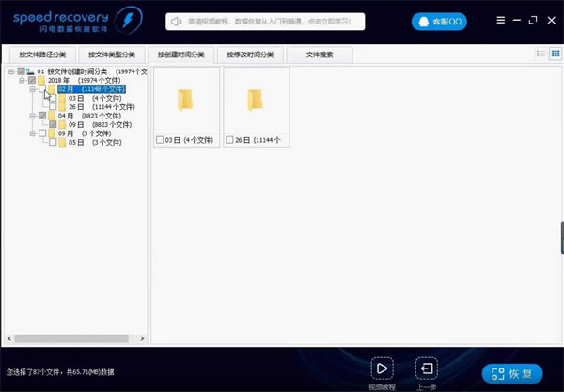Viewport: 564px width, 392px height.
Task: Click the 视频教程 video tutorial play icon
Action: click(x=382, y=368)
